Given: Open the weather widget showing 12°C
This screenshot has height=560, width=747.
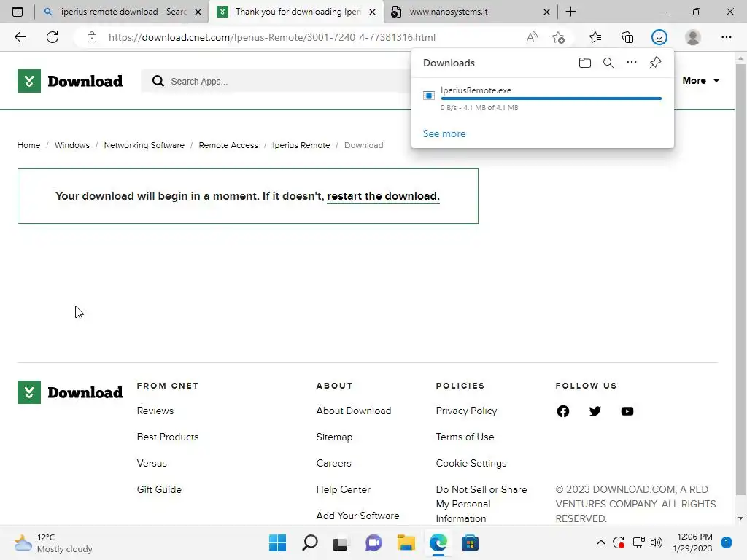Looking at the screenshot, I should 53,542.
